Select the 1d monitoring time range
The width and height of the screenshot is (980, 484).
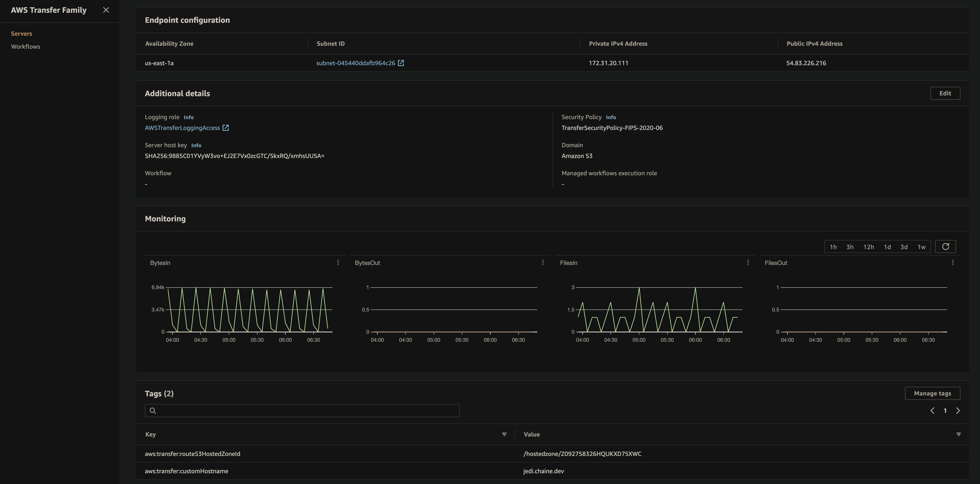tap(887, 247)
